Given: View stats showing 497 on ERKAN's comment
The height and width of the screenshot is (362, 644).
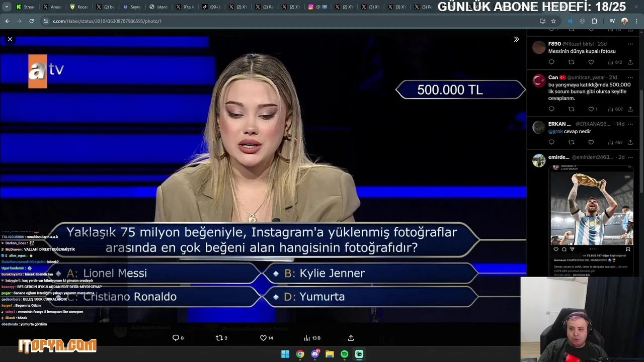Looking at the screenshot, I should tap(615, 142).
